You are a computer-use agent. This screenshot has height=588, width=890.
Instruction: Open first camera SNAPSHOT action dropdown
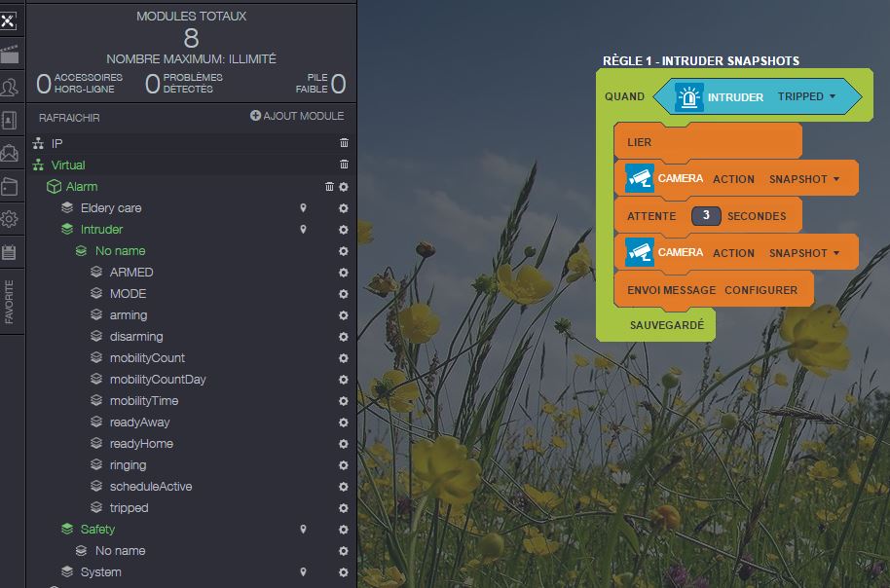pyautogui.click(x=803, y=179)
